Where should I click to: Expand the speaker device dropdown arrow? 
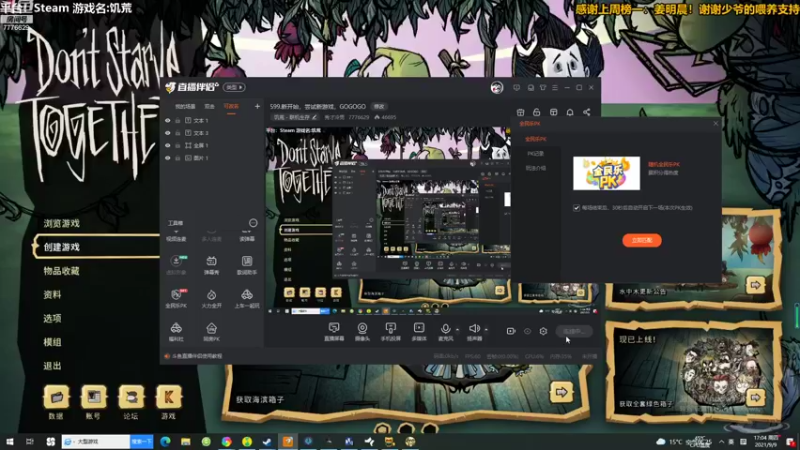point(486,330)
